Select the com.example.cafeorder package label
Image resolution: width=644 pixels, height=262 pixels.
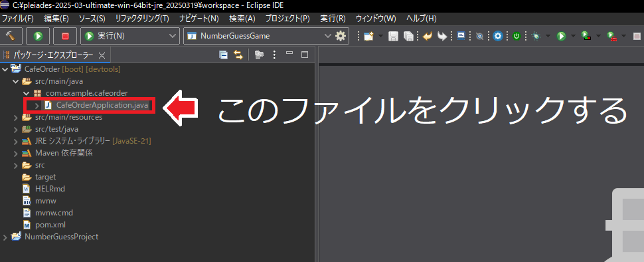click(x=87, y=93)
